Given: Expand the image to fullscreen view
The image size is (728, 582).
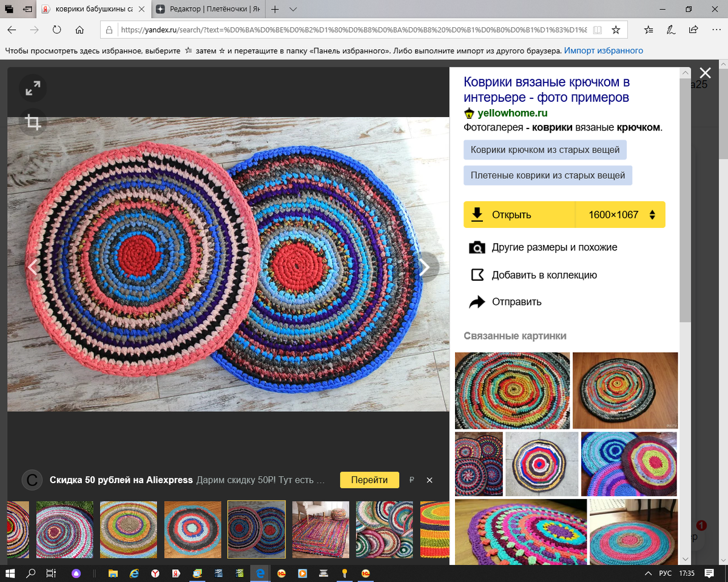Looking at the screenshot, I should coord(33,89).
